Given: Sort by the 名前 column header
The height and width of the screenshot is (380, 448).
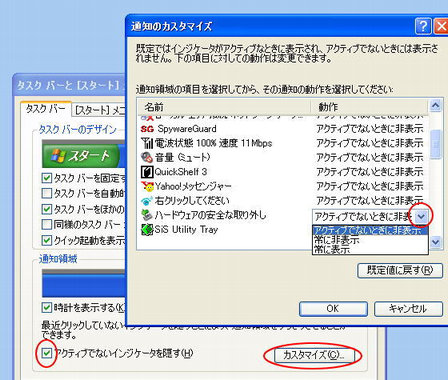Looking at the screenshot, I should point(224,107).
